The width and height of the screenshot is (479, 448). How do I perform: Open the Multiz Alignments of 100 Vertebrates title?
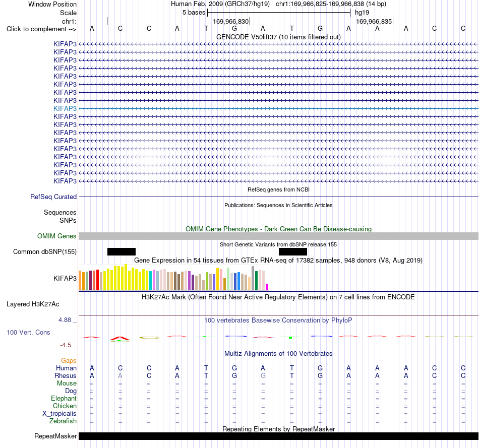tap(278, 354)
